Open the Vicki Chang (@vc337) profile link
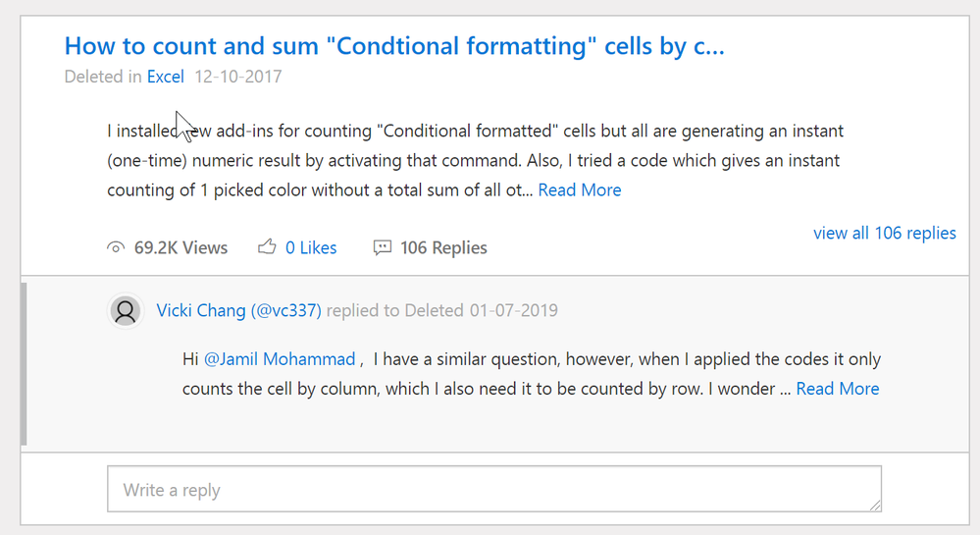Image resolution: width=980 pixels, height=535 pixels. coord(238,311)
